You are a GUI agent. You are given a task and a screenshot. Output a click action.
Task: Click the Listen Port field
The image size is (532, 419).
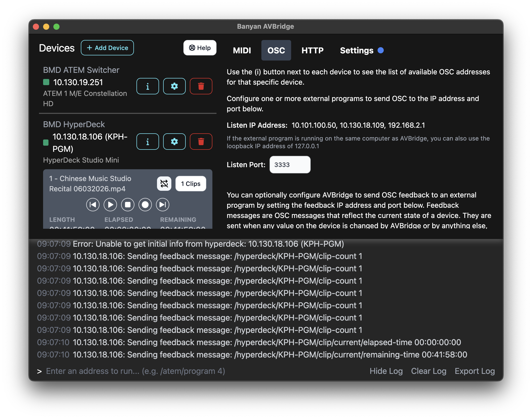point(290,165)
